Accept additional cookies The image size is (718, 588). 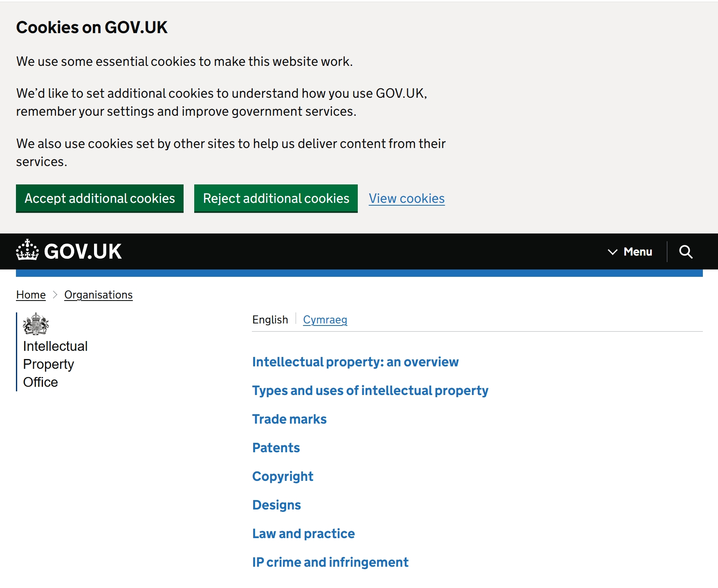[100, 199]
